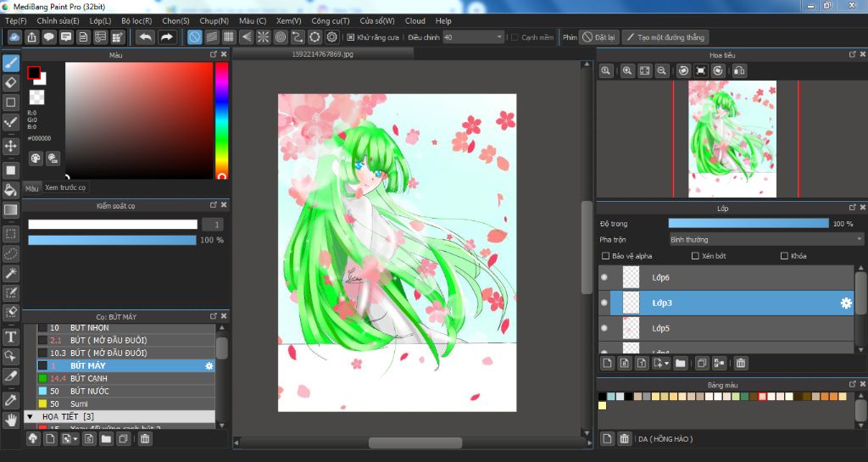Viewport: 868px width, 462px height.
Task: Enable the grid snap icon
Action: (x=229, y=37)
